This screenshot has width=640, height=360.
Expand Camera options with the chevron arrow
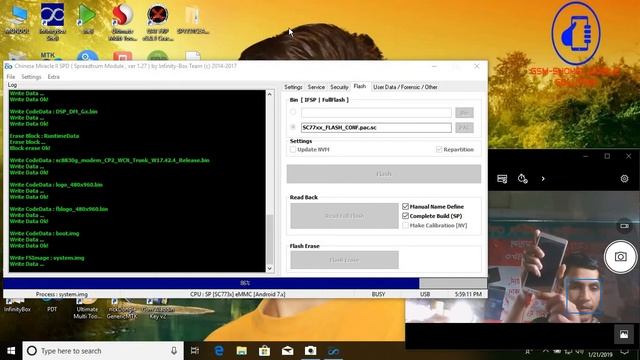click(543, 178)
